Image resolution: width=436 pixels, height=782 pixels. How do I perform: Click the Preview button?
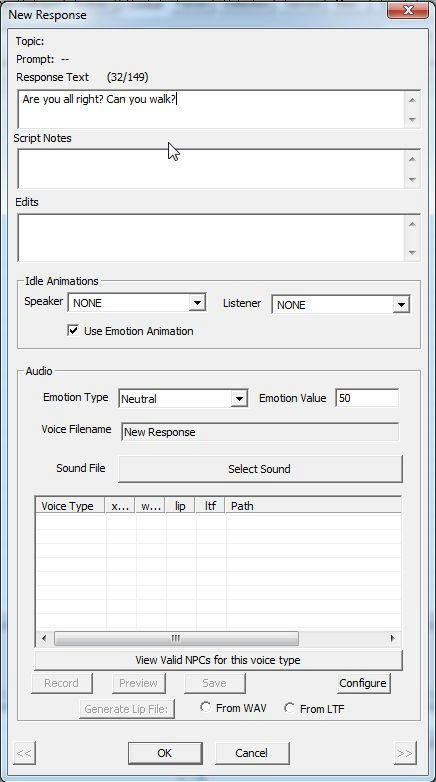138,683
